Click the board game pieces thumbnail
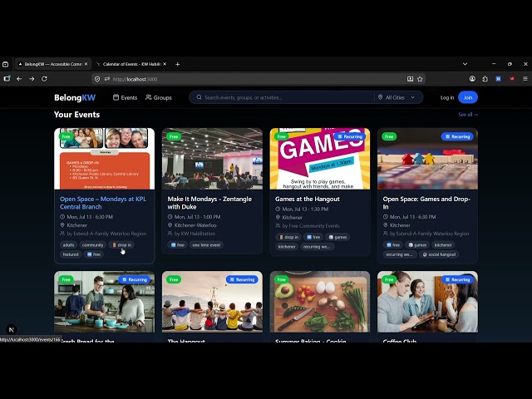Image resolution: width=532 pixels, height=399 pixels. coord(427,159)
